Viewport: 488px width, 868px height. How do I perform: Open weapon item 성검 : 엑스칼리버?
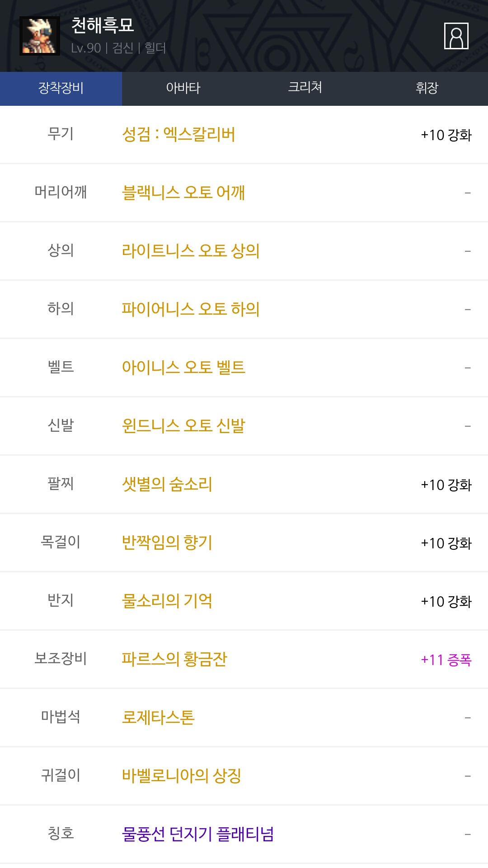point(178,135)
